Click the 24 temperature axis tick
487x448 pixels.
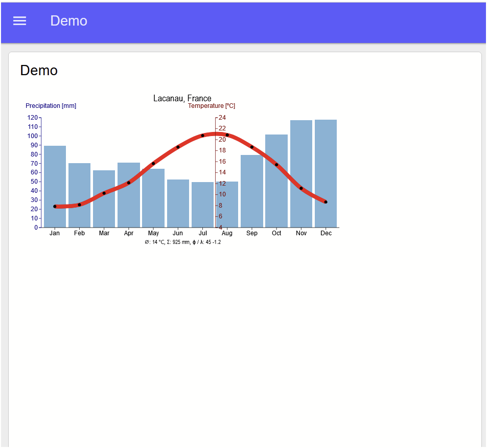pos(222,118)
